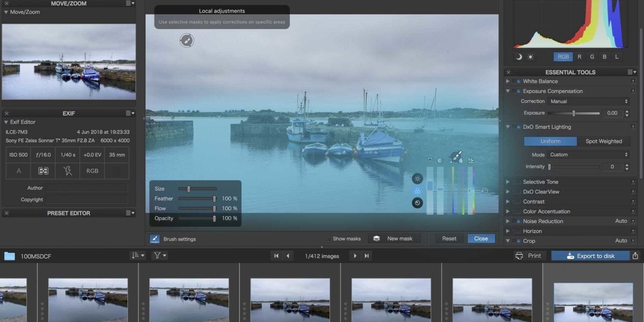
Task: Open the Mode Custom dropdown
Action: click(x=589, y=155)
